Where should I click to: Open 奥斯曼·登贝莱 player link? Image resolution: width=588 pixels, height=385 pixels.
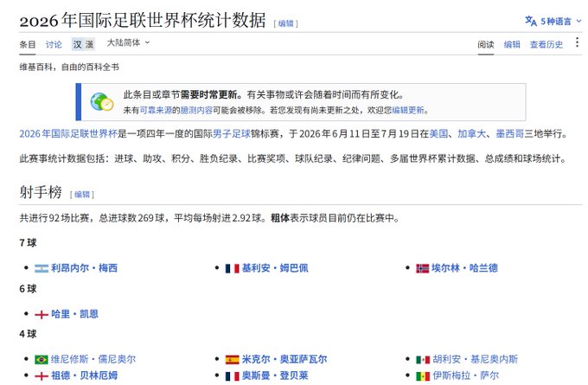coord(275,375)
